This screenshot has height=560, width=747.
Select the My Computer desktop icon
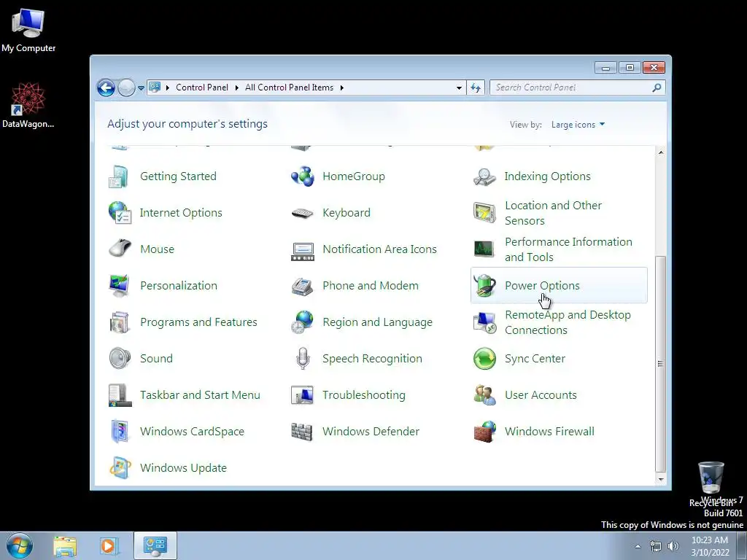coord(28,29)
